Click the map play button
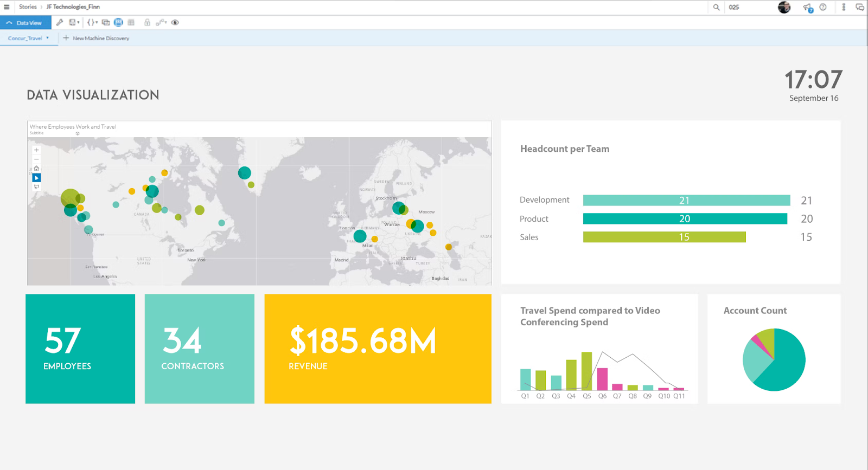The width and height of the screenshot is (868, 470). [36, 178]
